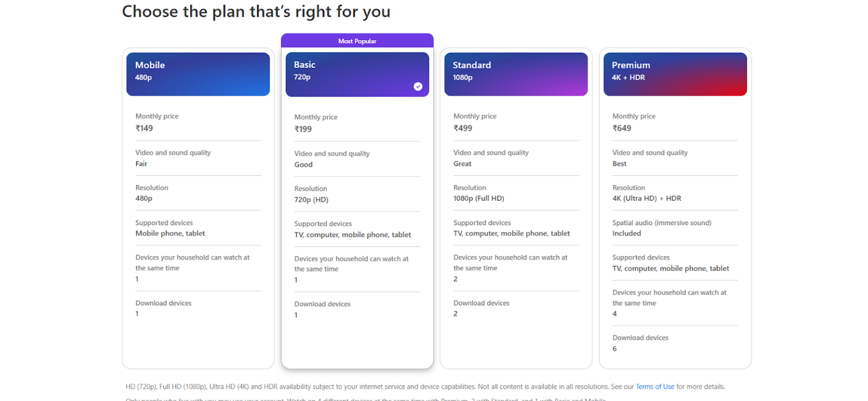Open the Terms of Use link

(655, 386)
